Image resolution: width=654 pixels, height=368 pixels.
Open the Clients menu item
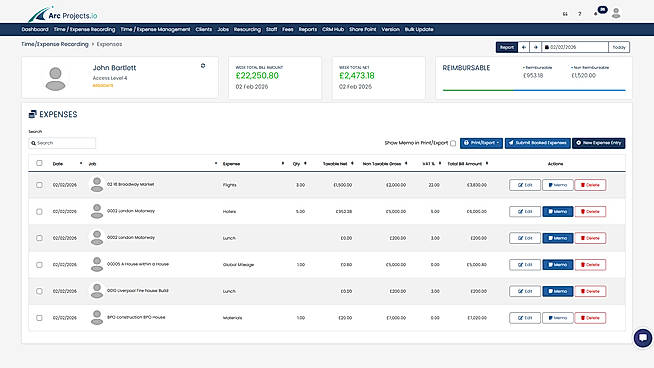204,30
